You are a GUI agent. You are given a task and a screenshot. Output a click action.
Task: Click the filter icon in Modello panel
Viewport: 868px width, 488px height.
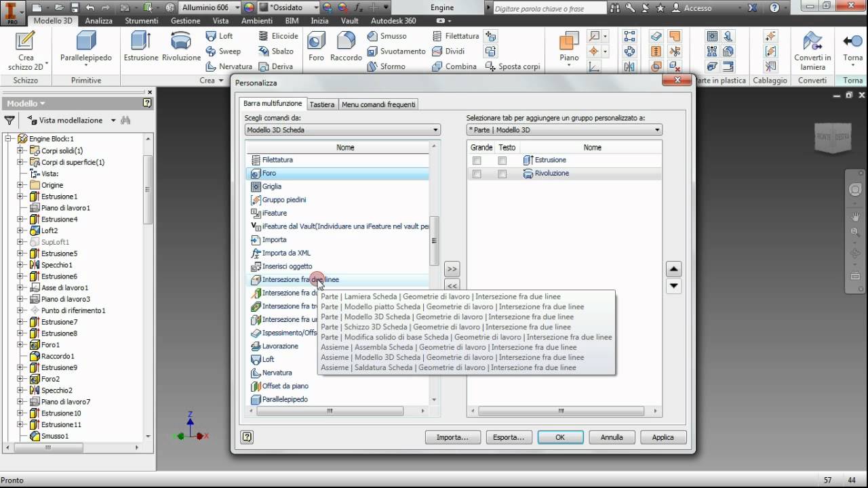click(9, 120)
